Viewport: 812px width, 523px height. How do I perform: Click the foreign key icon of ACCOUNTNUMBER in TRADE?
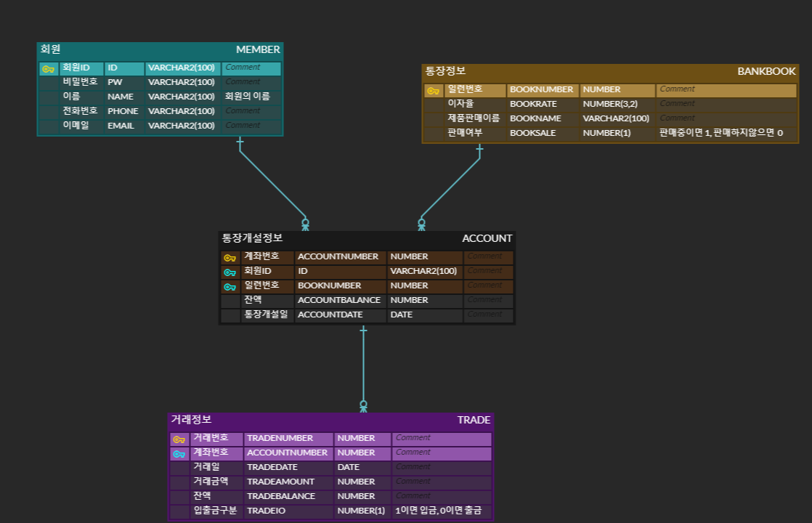pos(179,454)
